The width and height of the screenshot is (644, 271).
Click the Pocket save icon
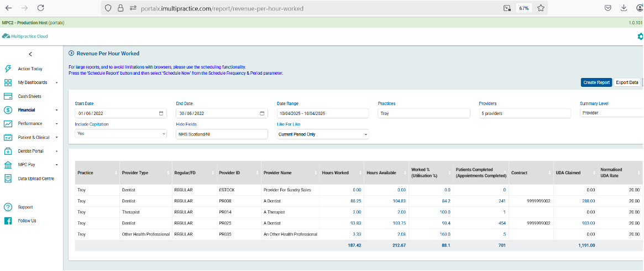(608, 8)
